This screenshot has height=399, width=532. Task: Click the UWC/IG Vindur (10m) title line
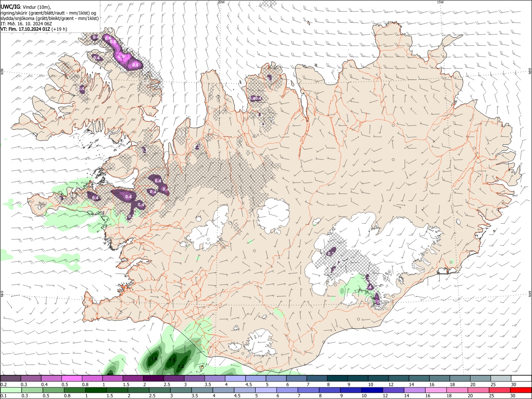tap(25, 7)
